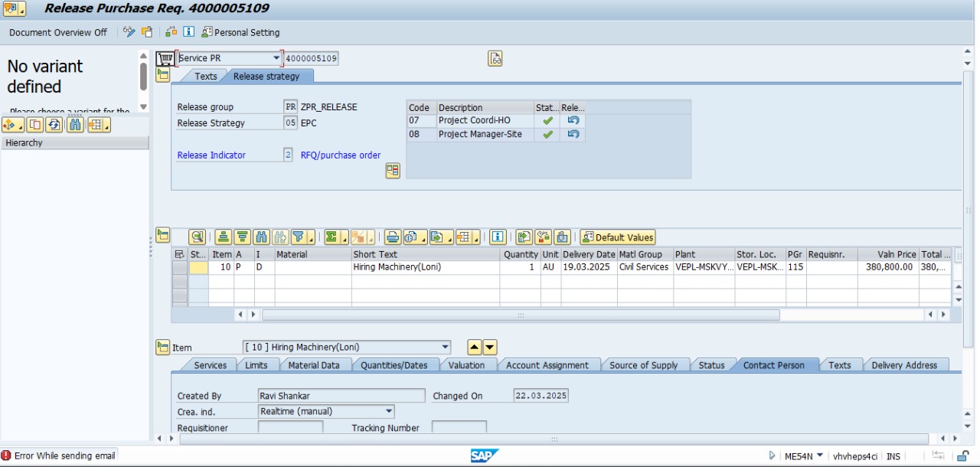This screenshot has height=467, width=980.
Task: Click the print icon in item toolbar
Action: pyautogui.click(x=392, y=237)
